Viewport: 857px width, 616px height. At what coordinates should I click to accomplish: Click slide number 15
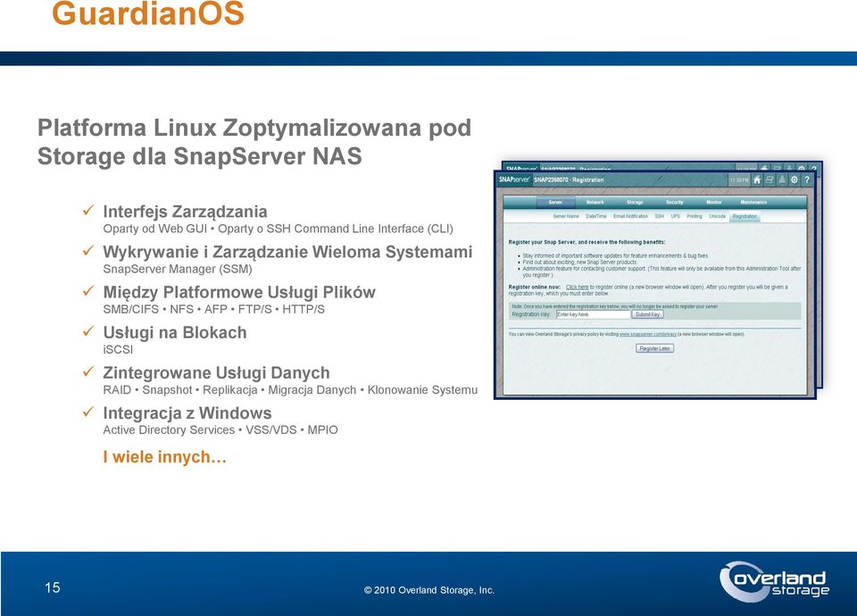53,587
